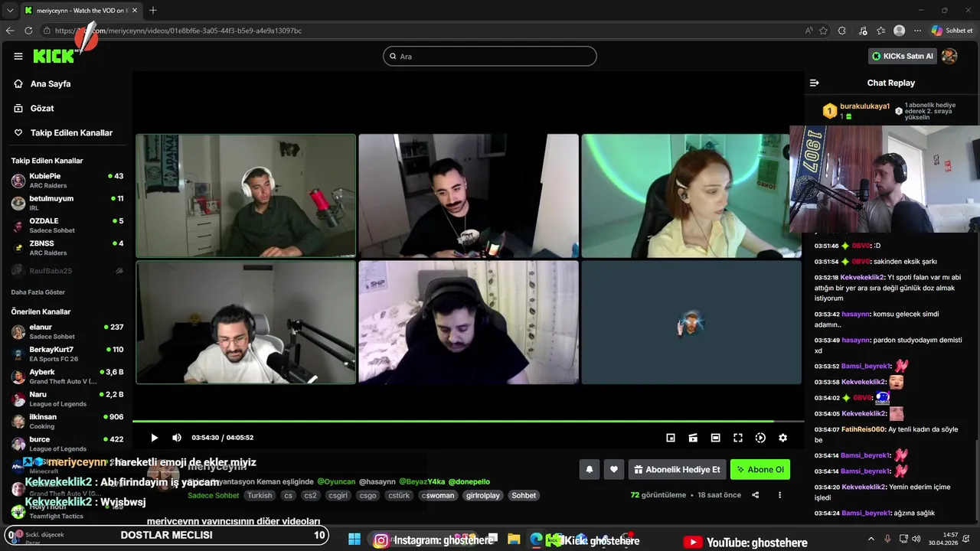Viewport: 980px width, 551px height.
Task: Open Naru recommended channel
Action: 67,399
